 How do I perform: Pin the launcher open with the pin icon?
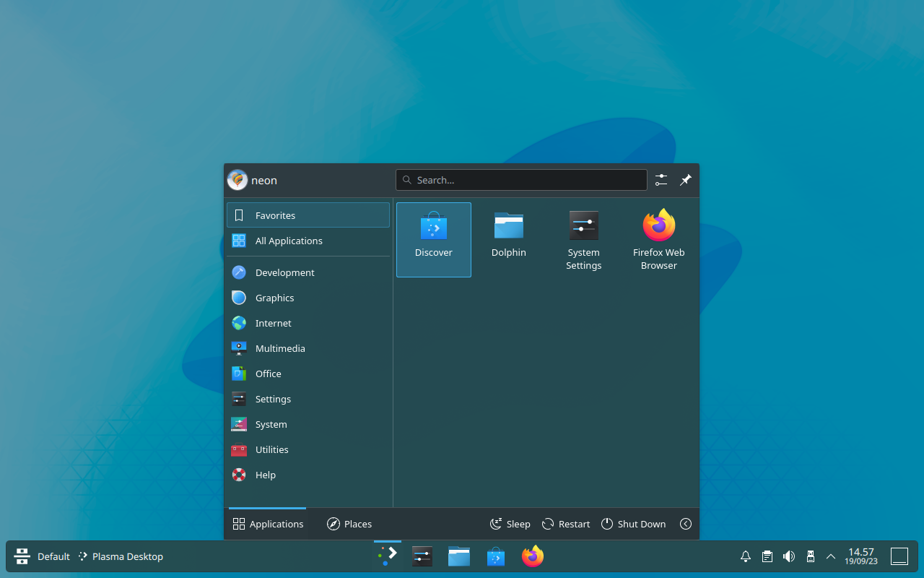click(x=685, y=180)
